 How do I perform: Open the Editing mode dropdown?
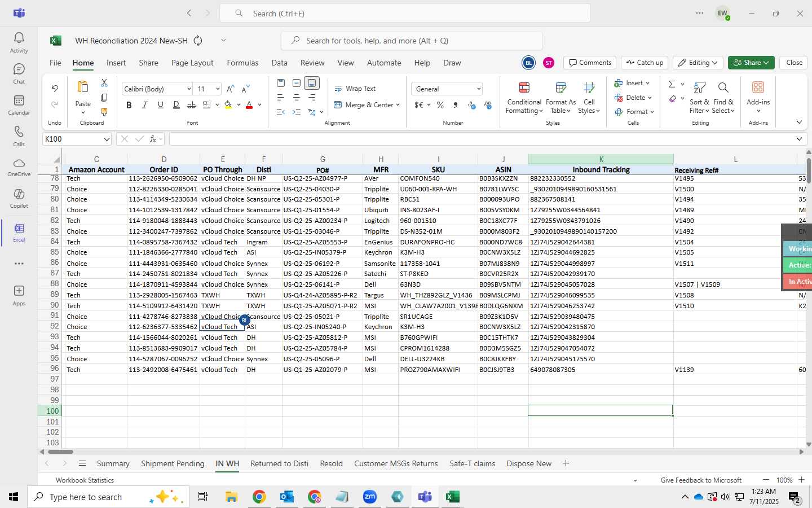click(698, 63)
